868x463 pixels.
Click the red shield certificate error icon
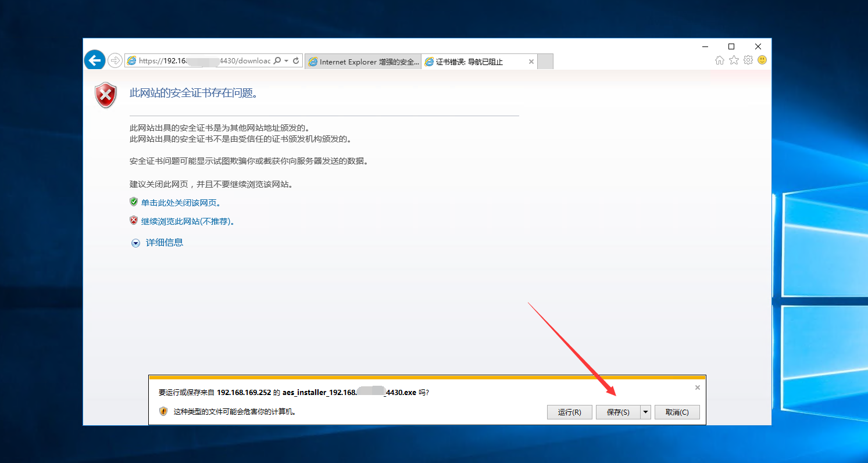106,95
